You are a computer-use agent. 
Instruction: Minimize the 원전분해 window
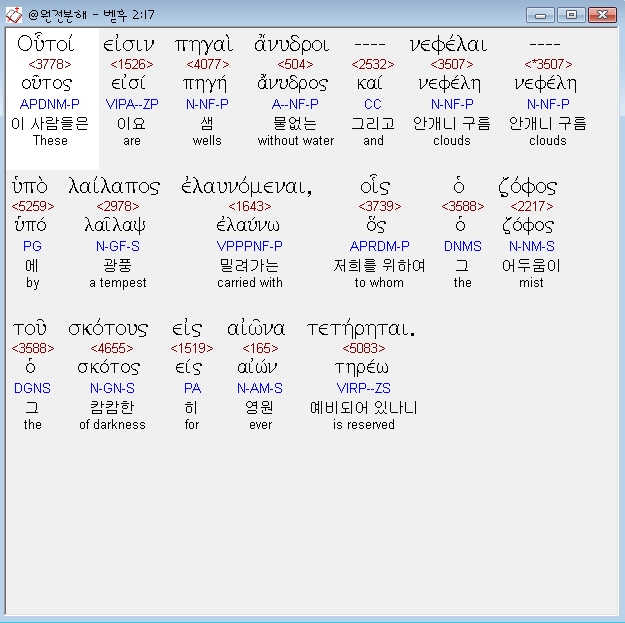coord(540,15)
